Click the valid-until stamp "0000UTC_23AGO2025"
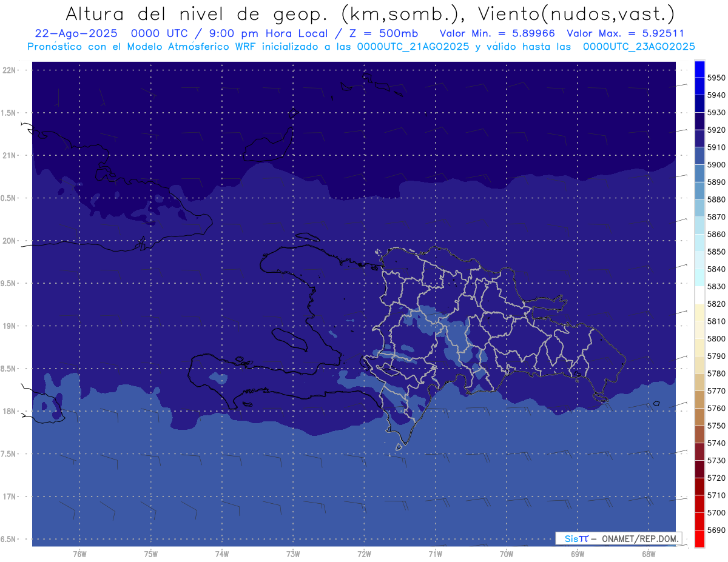Image resolution: width=728 pixels, height=562 pixels. [x=639, y=46]
